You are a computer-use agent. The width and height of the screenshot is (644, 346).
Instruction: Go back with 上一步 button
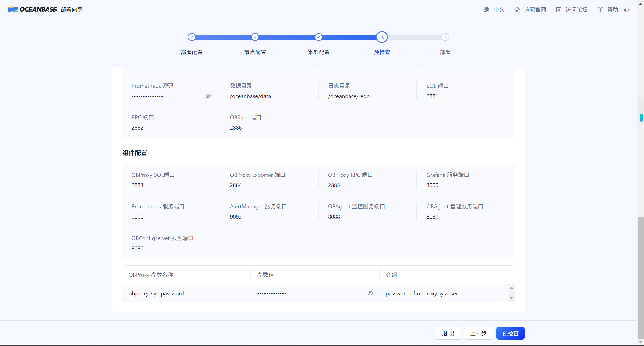478,333
